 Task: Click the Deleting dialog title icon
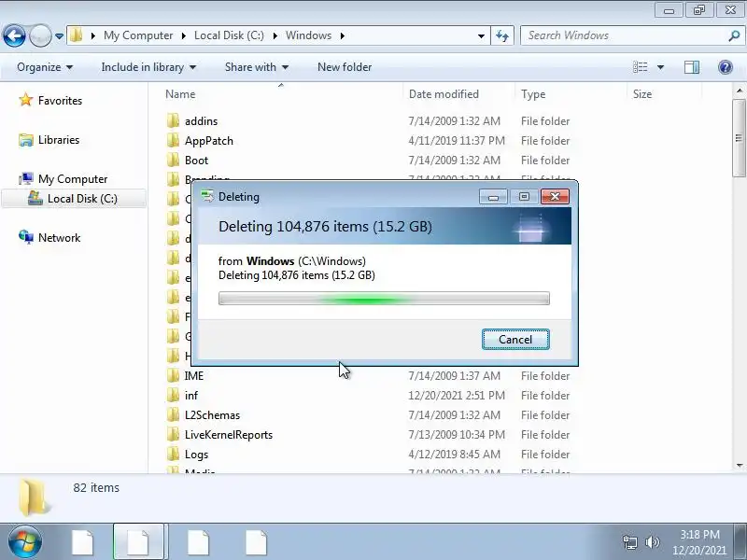click(207, 196)
